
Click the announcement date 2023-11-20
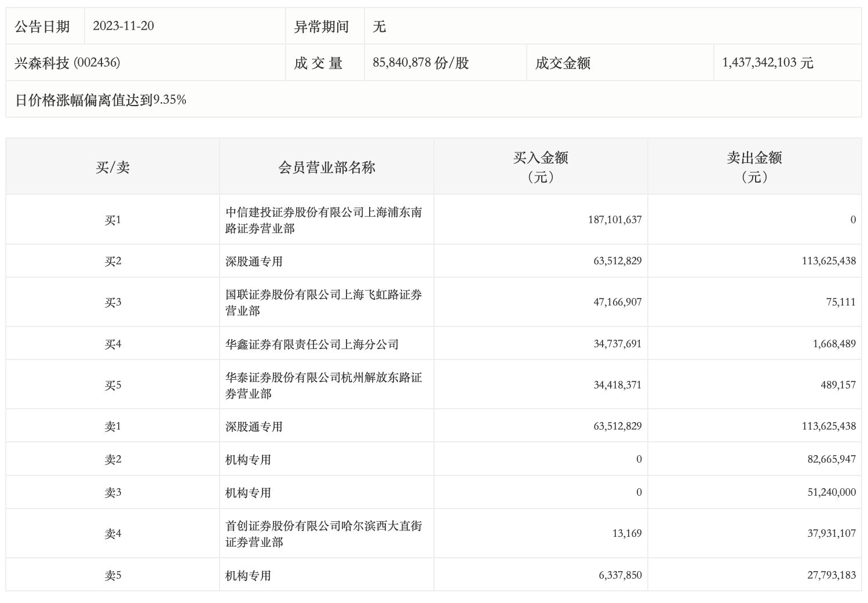coord(123,26)
